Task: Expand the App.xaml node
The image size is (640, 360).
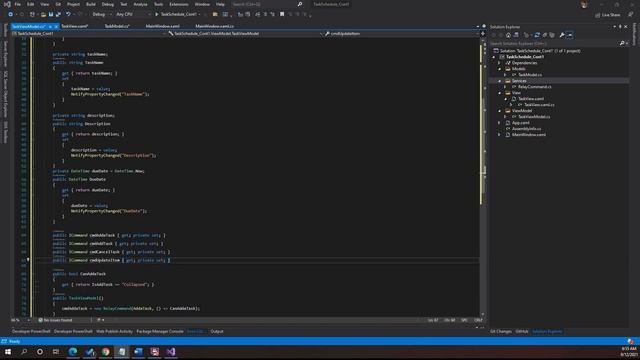Action: point(499,122)
